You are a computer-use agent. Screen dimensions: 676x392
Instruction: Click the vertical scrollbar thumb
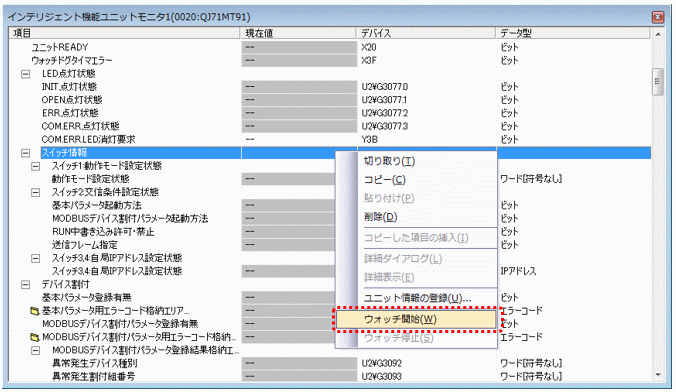[x=658, y=82]
